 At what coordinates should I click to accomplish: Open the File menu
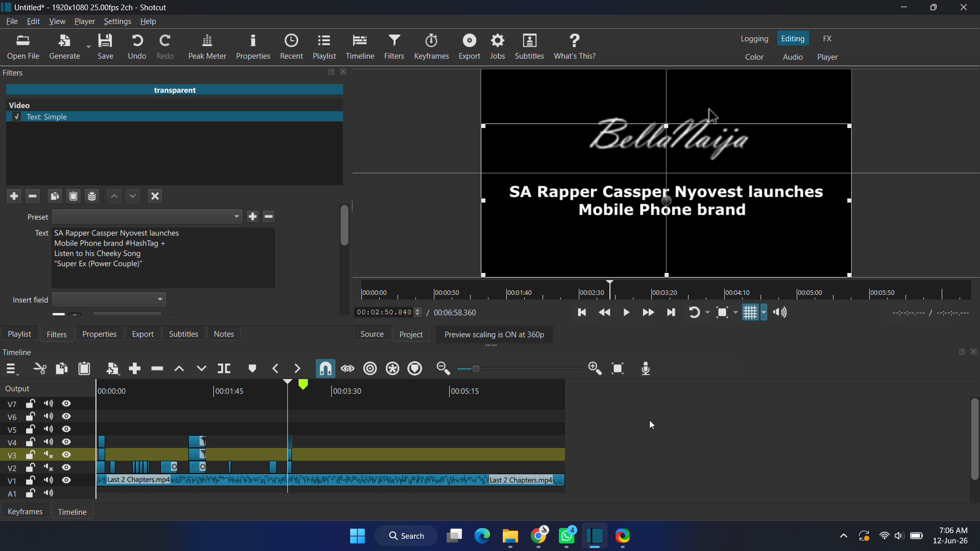(12, 21)
